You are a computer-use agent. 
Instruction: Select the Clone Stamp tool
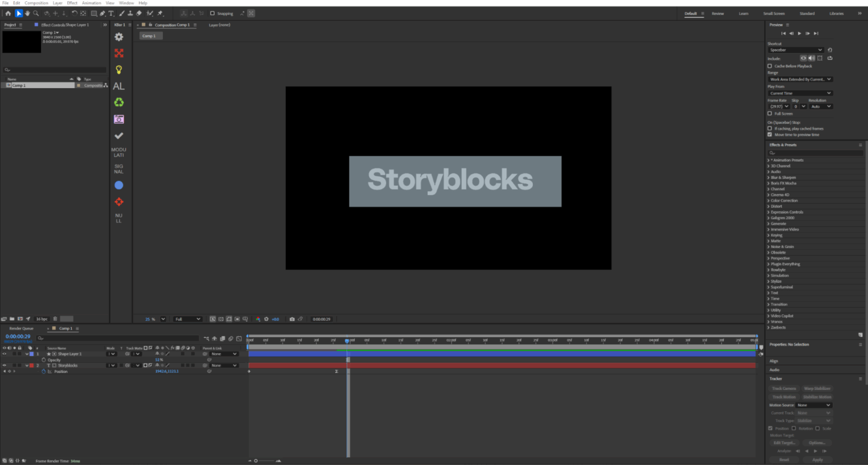[130, 13]
